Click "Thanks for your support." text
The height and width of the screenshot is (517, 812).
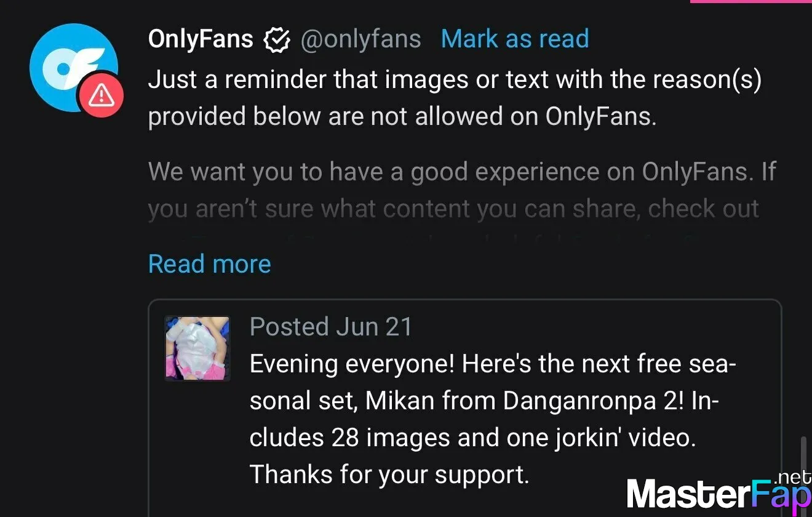point(389,475)
